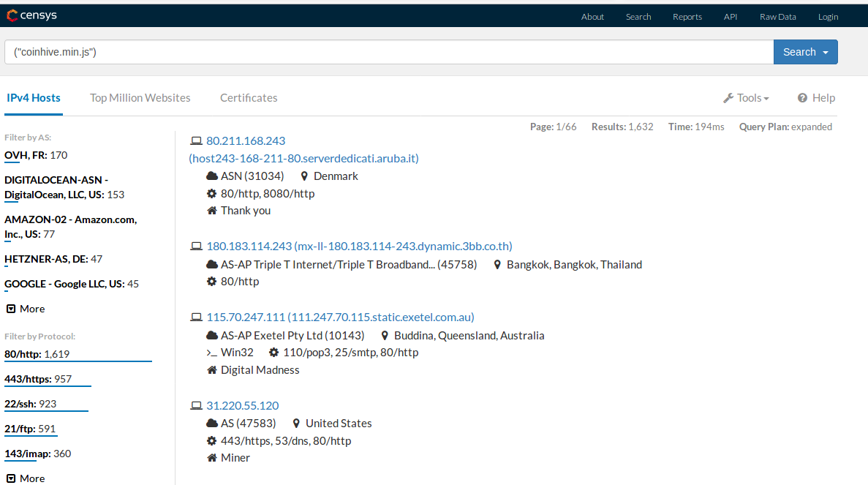Image resolution: width=868 pixels, height=485 pixels.
Task: Filter by GOOGLE - Google LLC, US
Action: (72, 284)
